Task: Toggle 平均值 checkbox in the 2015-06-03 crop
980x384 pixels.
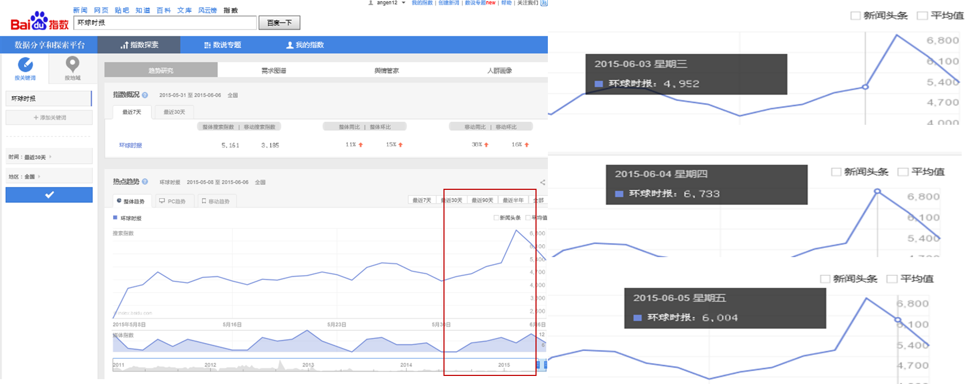Action: [922, 16]
